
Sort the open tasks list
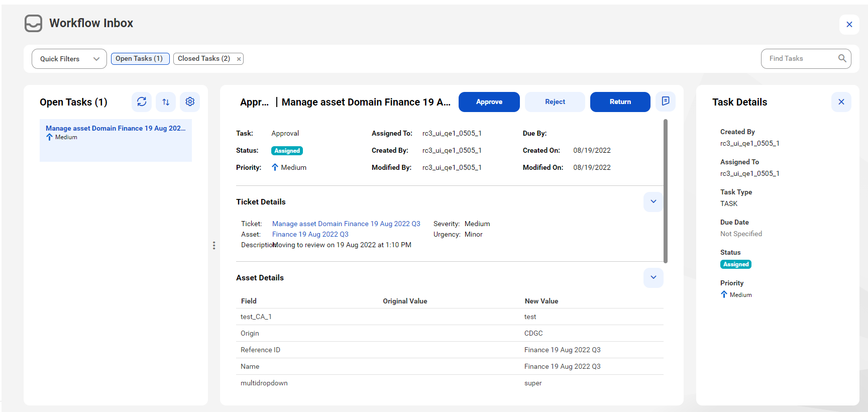pos(166,102)
